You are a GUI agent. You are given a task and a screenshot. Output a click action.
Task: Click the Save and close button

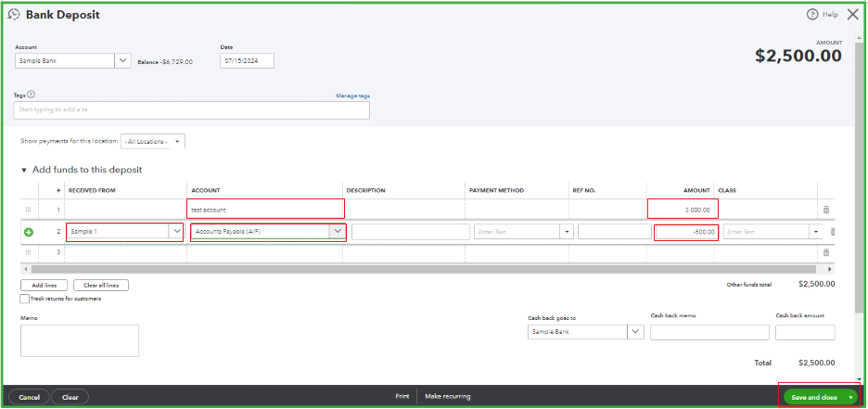[814, 397]
